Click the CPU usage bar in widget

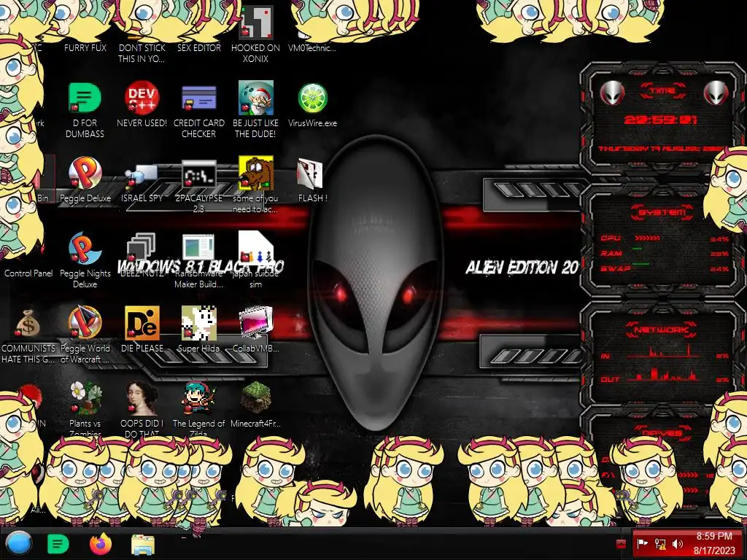(647, 238)
